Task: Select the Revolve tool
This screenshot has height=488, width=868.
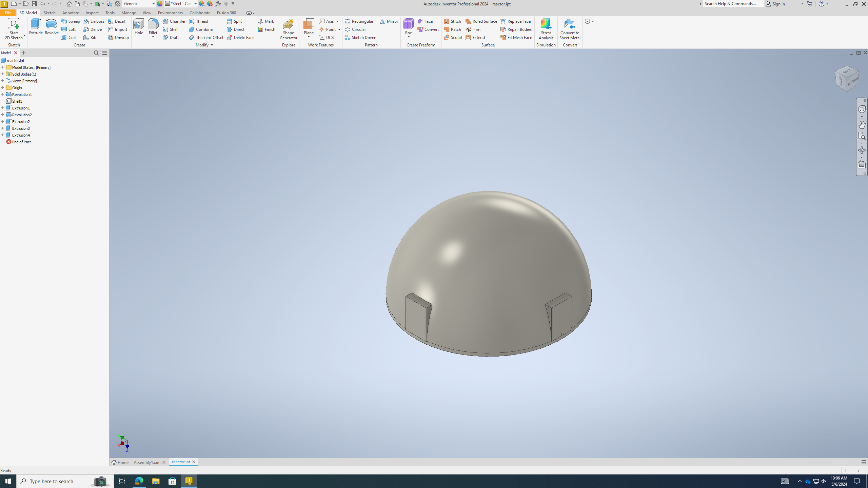Action: click(x=52, y=27)
